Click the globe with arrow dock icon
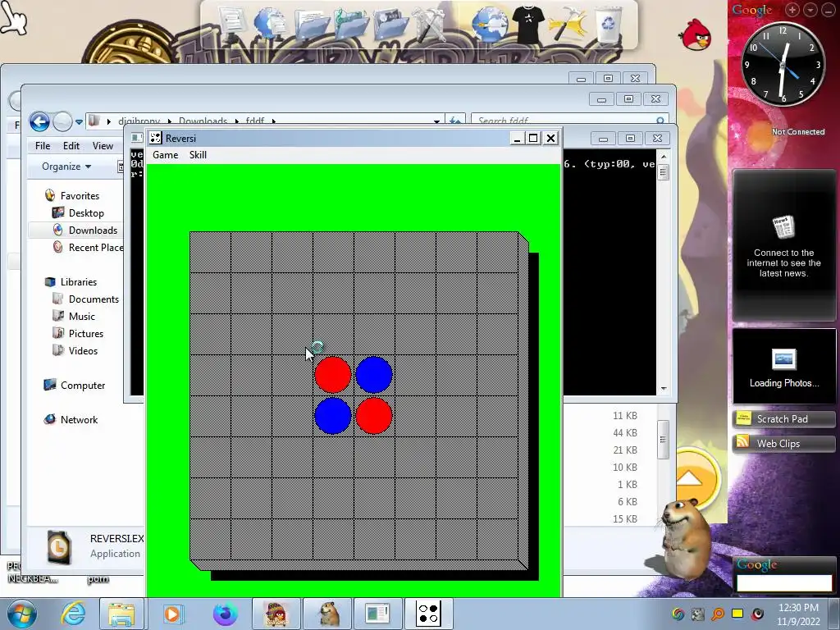The image size is (840, 630). click(489, 24)
